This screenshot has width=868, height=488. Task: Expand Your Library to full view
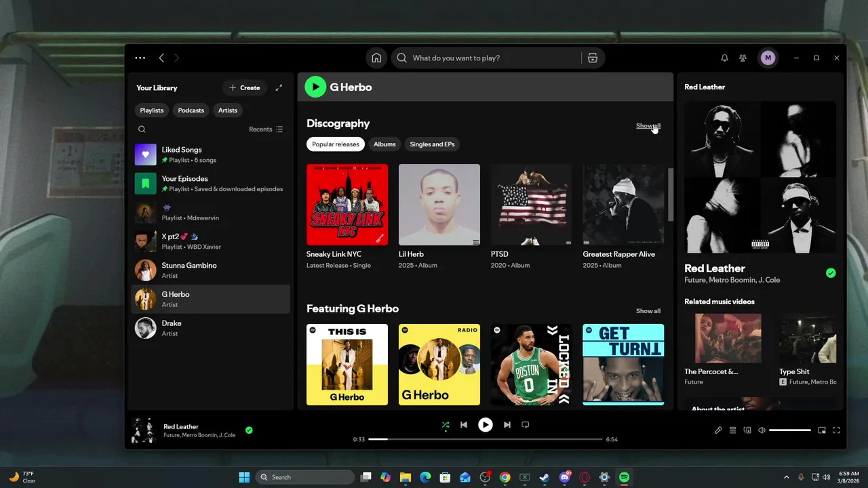point(279,87)
